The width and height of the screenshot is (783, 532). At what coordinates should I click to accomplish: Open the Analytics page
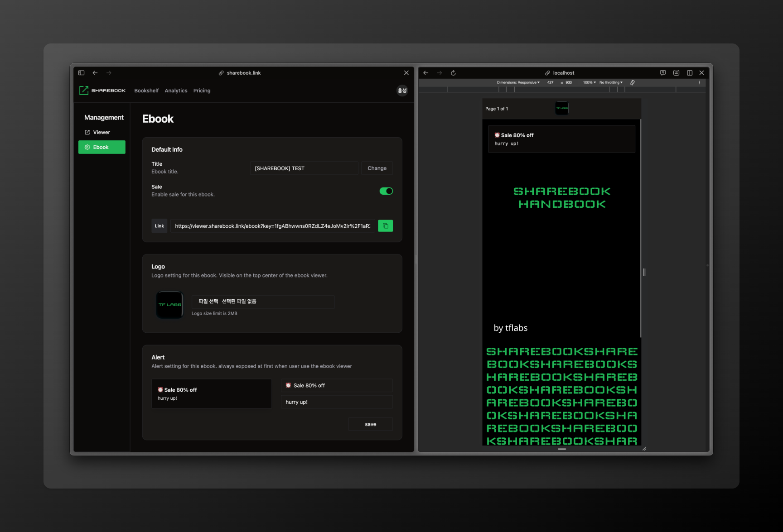click(x=176, y=91)
